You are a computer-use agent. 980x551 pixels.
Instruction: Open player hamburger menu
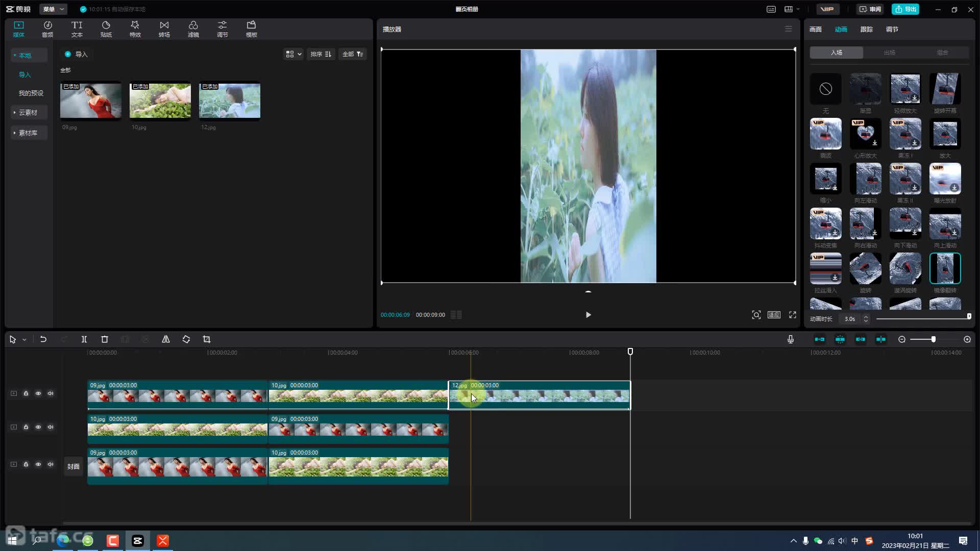tap(789, 29)
